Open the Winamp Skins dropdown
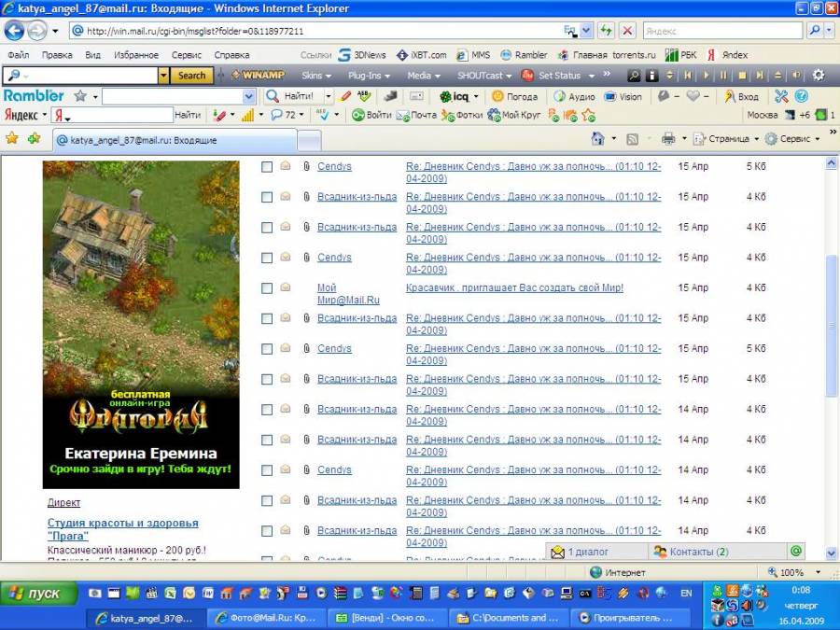840x630 pixels. 316,76
